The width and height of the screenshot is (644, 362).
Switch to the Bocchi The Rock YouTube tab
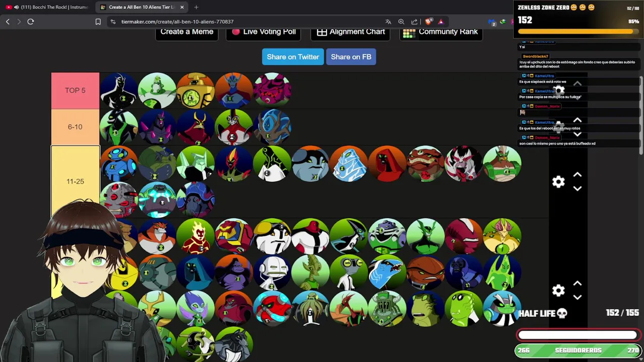[x=47, y=7]
